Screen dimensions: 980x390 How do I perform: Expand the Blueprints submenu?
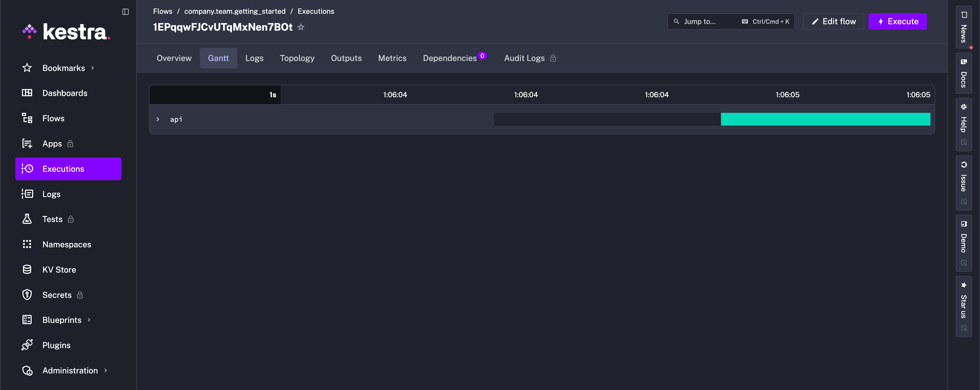[x=89, y=320]
